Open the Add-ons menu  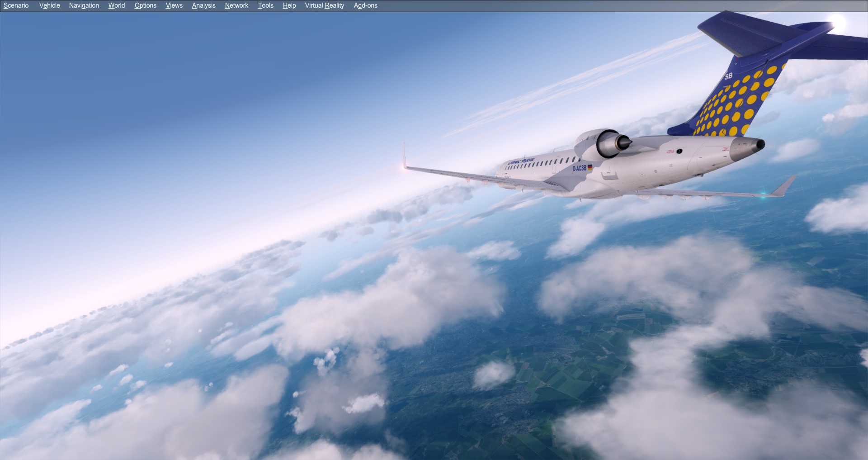tap(365, 5)
